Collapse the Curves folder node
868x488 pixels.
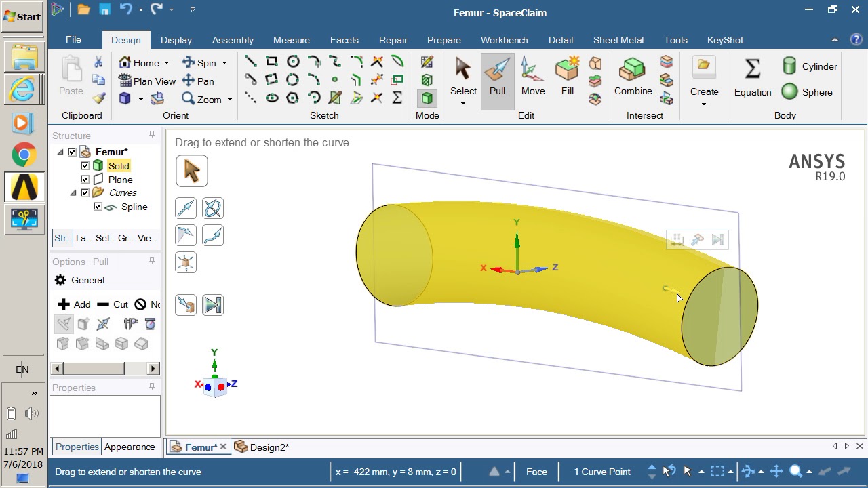click(73, 192)
